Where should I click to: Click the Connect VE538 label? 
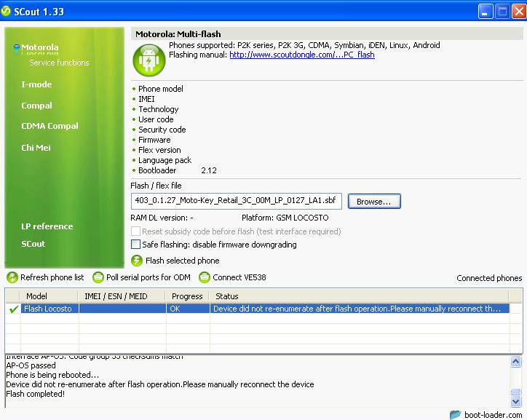coord(239,277)
